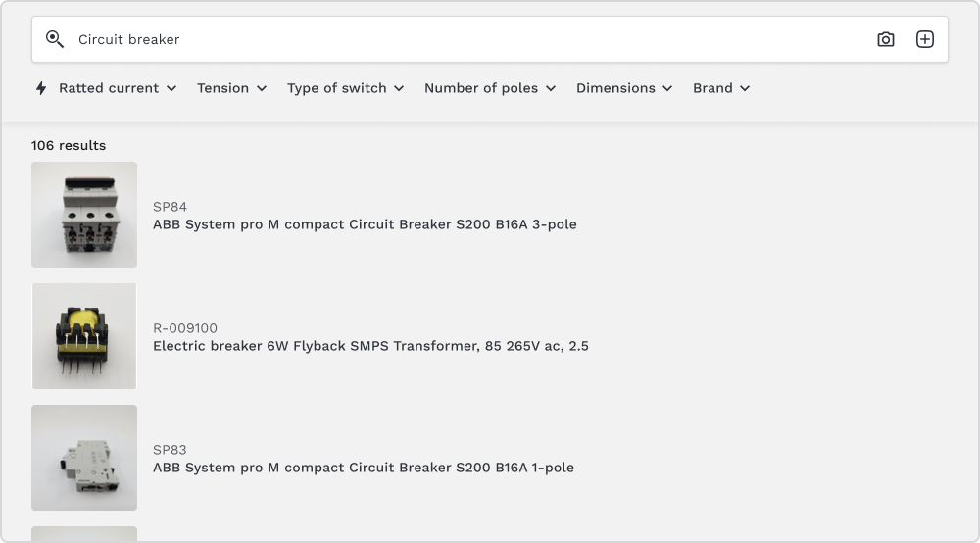Click the lightning bolt filter icon
The width and height of the screenshot is (980, 543).
tap(41, 88)
